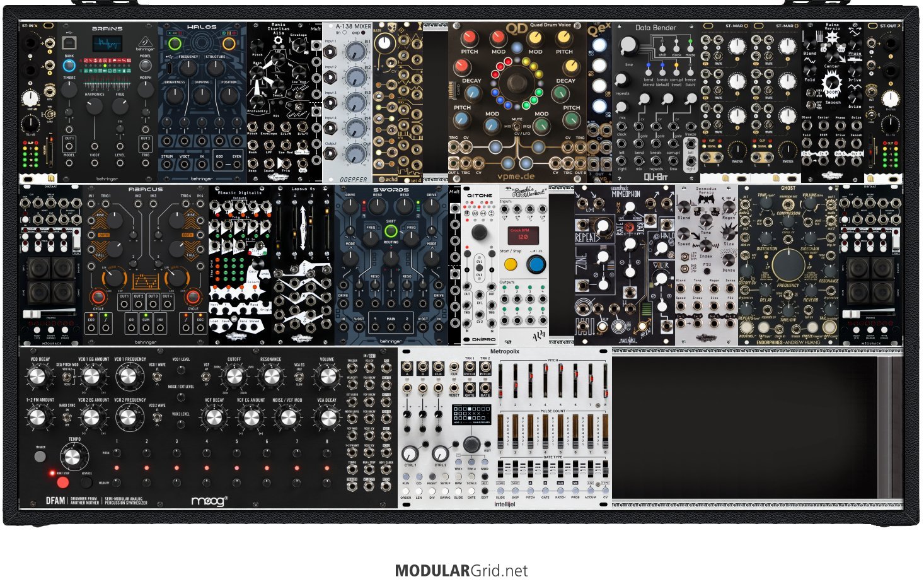Click the DFAM Cutoff knob

pyautogui.click(x=234, y=377)
